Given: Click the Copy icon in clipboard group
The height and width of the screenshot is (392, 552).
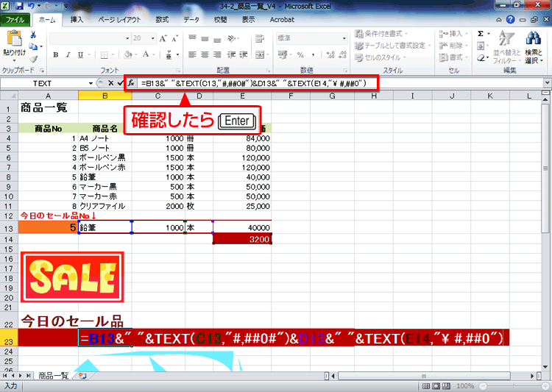Looking at the screenshot, I should coord(33,46).
